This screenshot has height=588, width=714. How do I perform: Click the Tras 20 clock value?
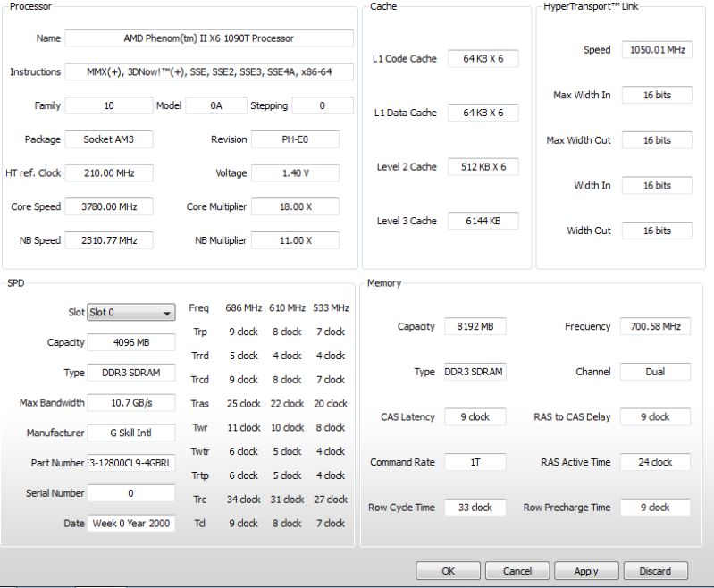331,404
